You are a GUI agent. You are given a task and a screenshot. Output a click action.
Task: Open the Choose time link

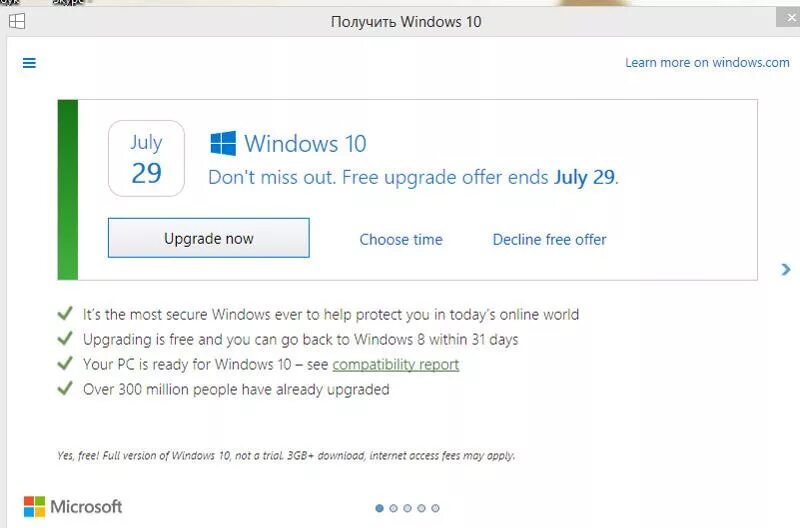click(401, 239)
